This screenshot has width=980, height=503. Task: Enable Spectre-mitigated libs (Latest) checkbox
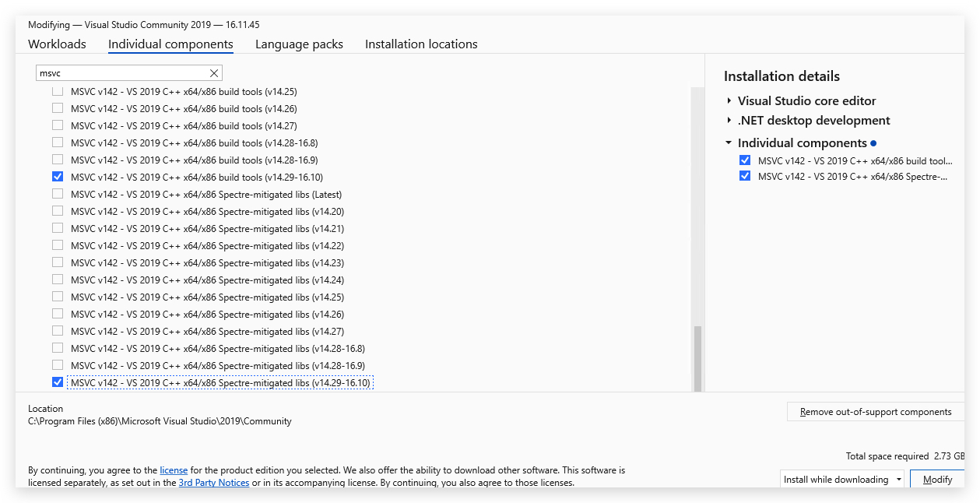(x=58, y=195)
